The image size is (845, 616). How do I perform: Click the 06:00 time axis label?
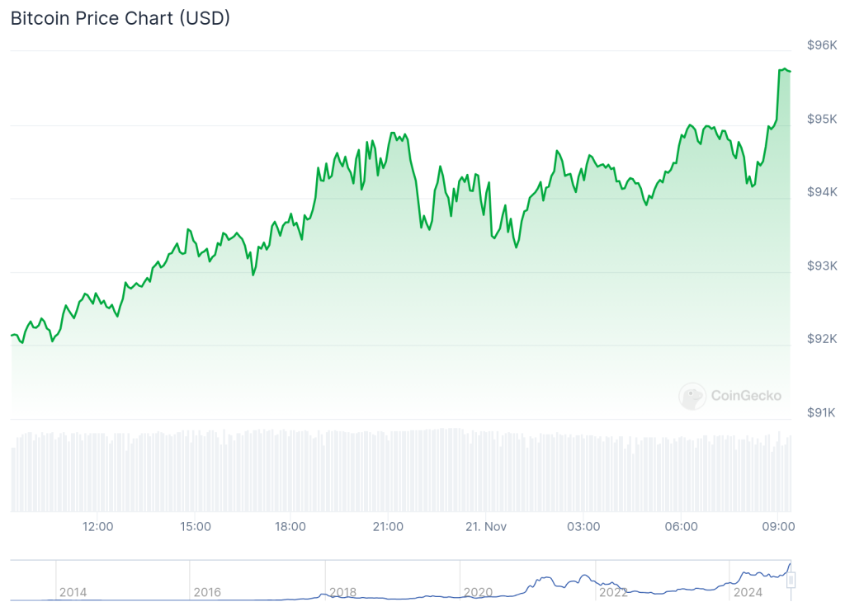coord(681,527)
